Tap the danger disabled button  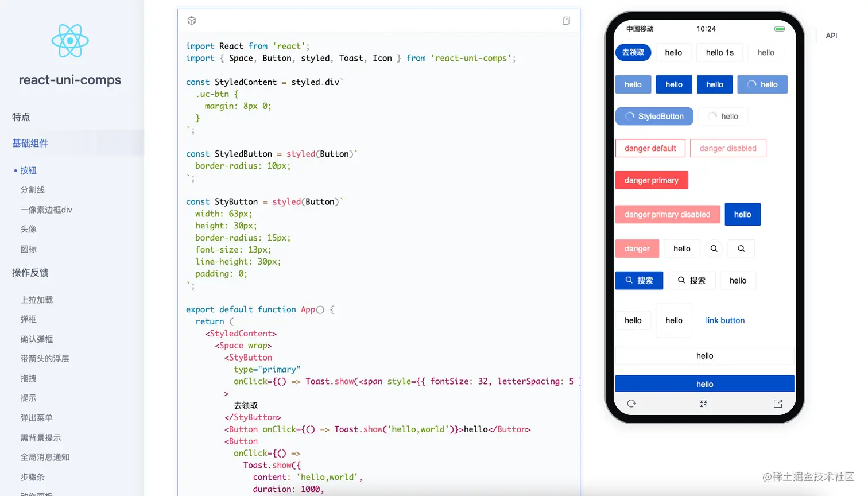coord(728,148)
